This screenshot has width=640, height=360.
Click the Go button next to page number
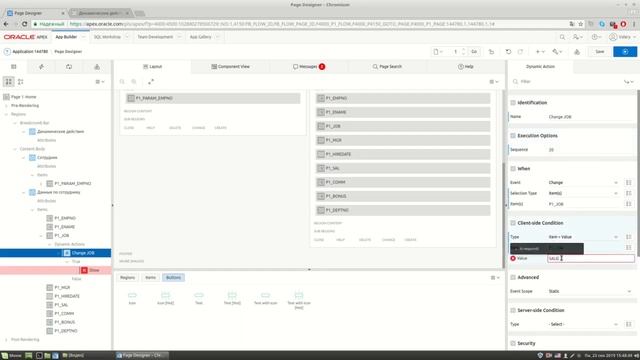[474, 51]
